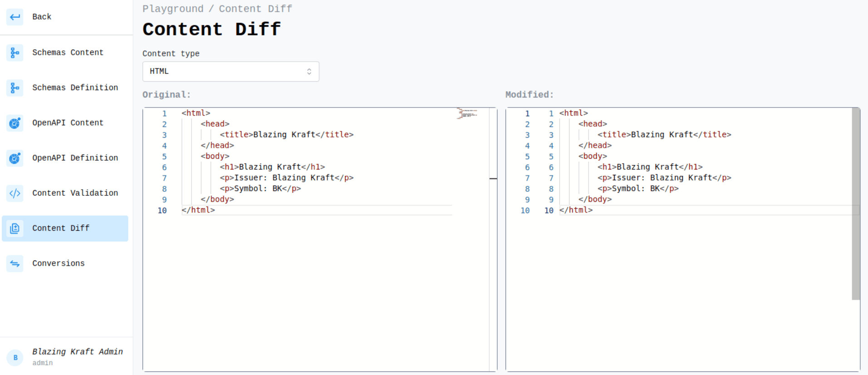Screen dimensions: 868x375
Task: Click the Content Validation code icon
Action: pos(15,194)
